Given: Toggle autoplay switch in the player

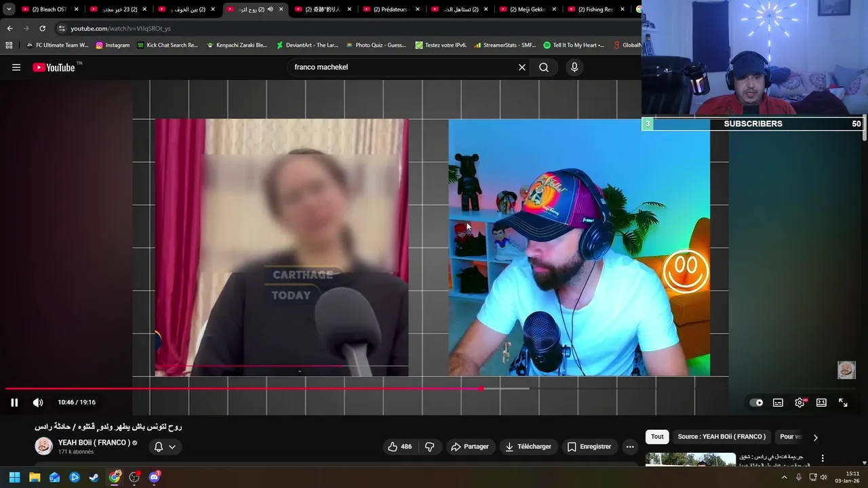Looking at the screenshot, I should [x=756, y=403].
